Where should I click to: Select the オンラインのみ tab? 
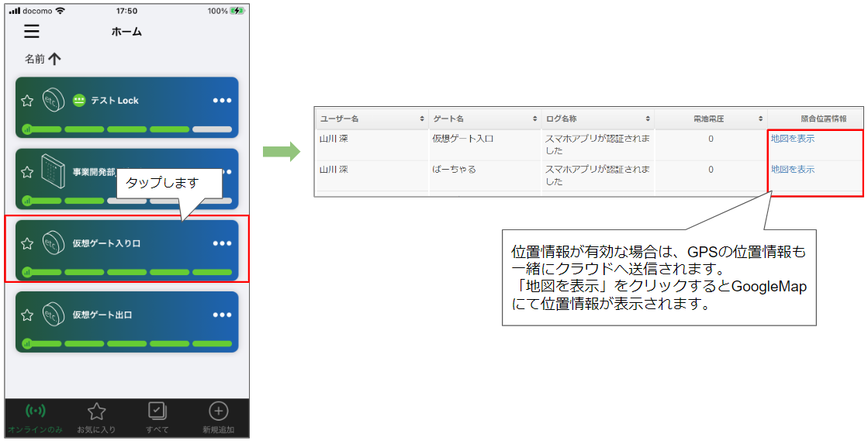tap(36, 418)
